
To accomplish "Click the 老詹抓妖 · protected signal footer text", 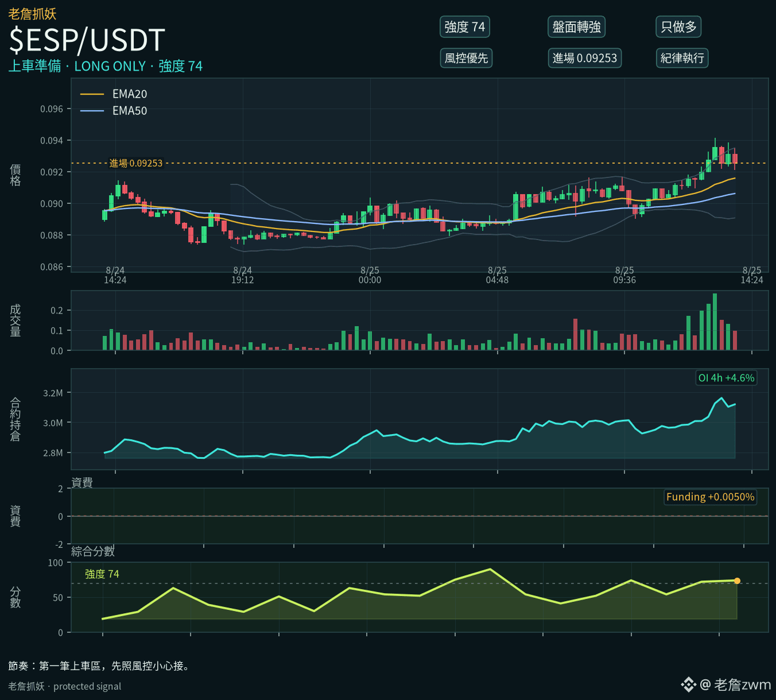I will (65, 686).
